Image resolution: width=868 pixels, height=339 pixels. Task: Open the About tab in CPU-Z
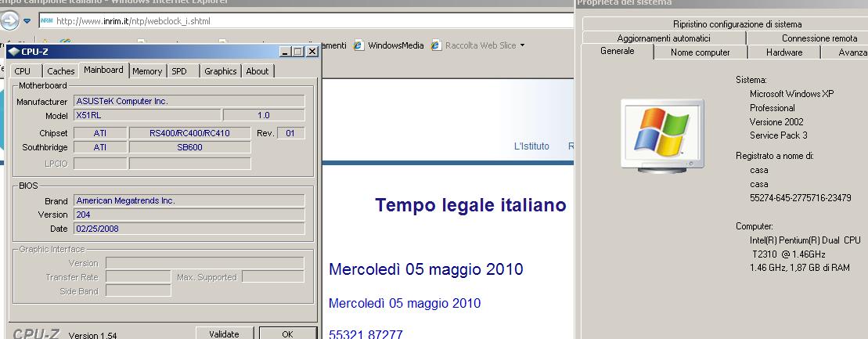coord(258,71)
